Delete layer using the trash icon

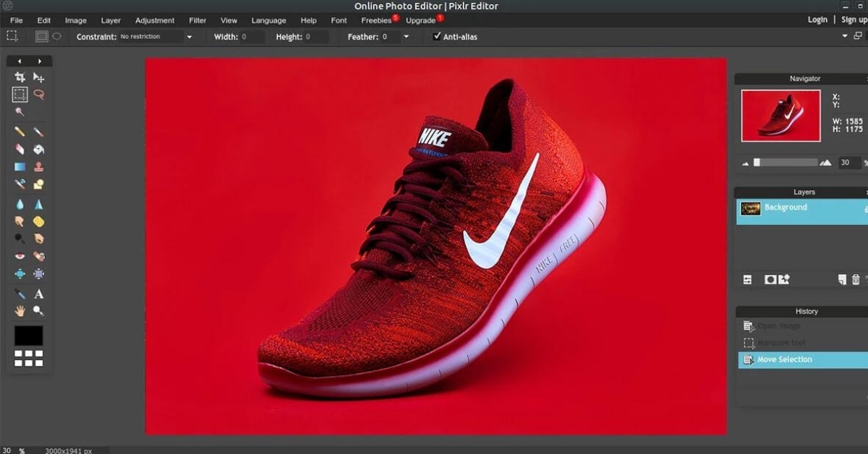click(856, 279)
